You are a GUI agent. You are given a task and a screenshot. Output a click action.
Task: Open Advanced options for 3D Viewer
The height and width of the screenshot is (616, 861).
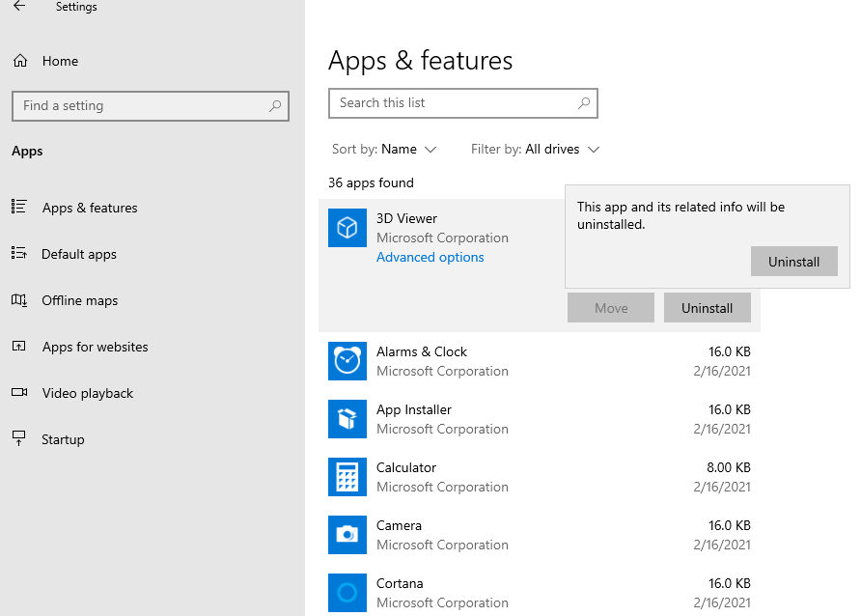pyautogui.click(x=430, y=257)
